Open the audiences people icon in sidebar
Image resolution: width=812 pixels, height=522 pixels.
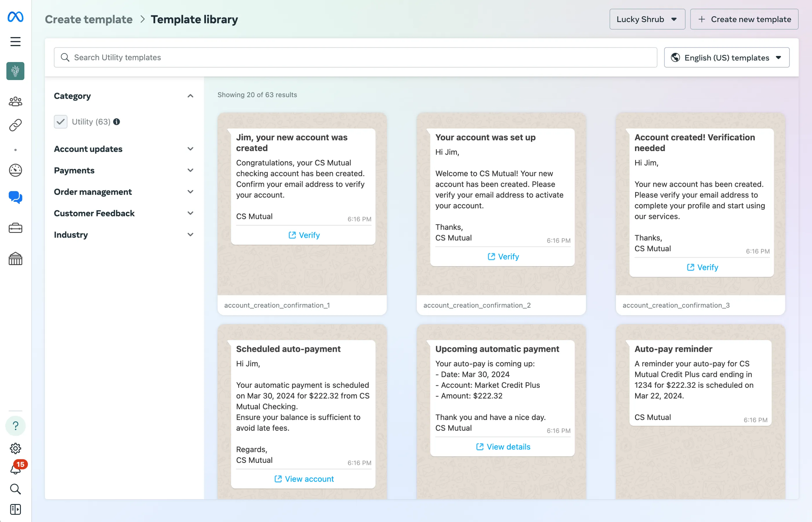point(15,101)
